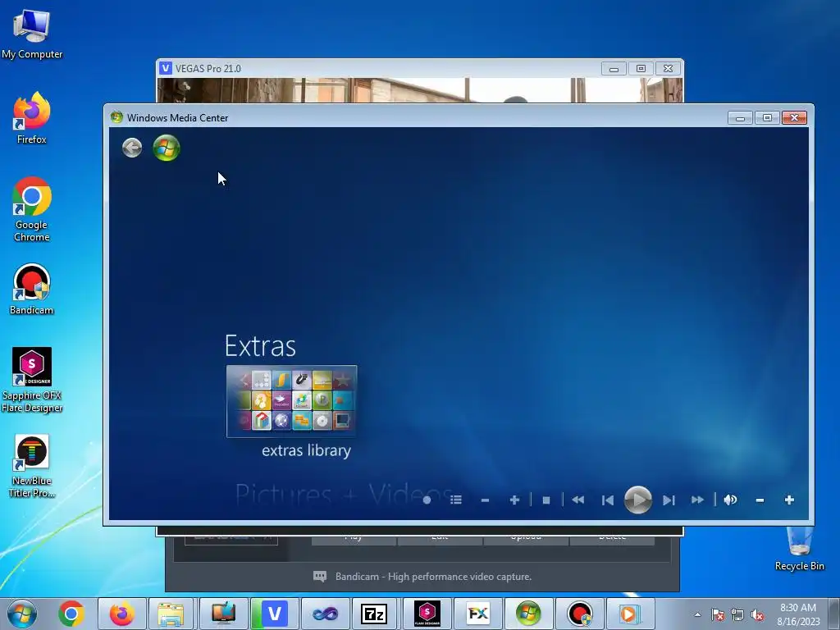Open the extras library tile
The width and height of the screenshot is (840, 630).
coord(291,401)
